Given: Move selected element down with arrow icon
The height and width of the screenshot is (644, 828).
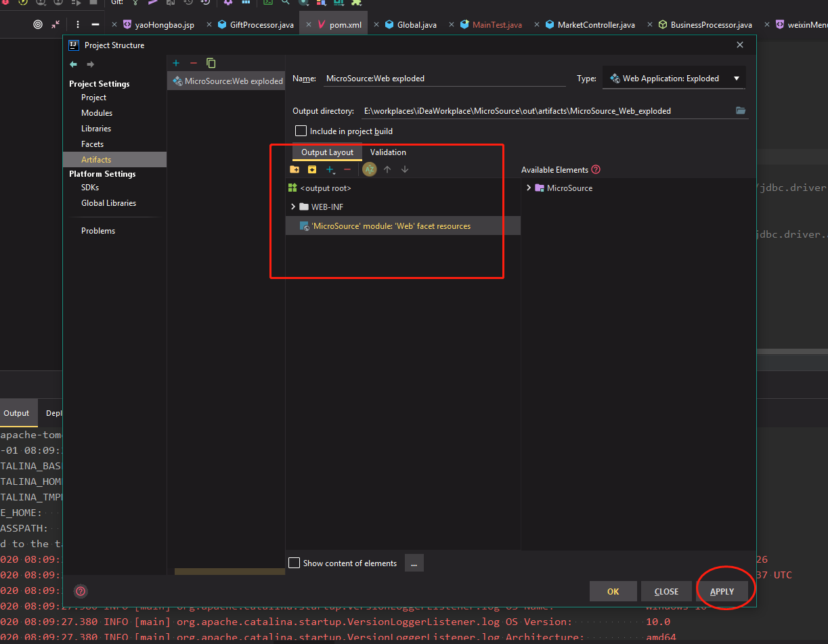Looking at the screenshot, I should pos(404,169).
